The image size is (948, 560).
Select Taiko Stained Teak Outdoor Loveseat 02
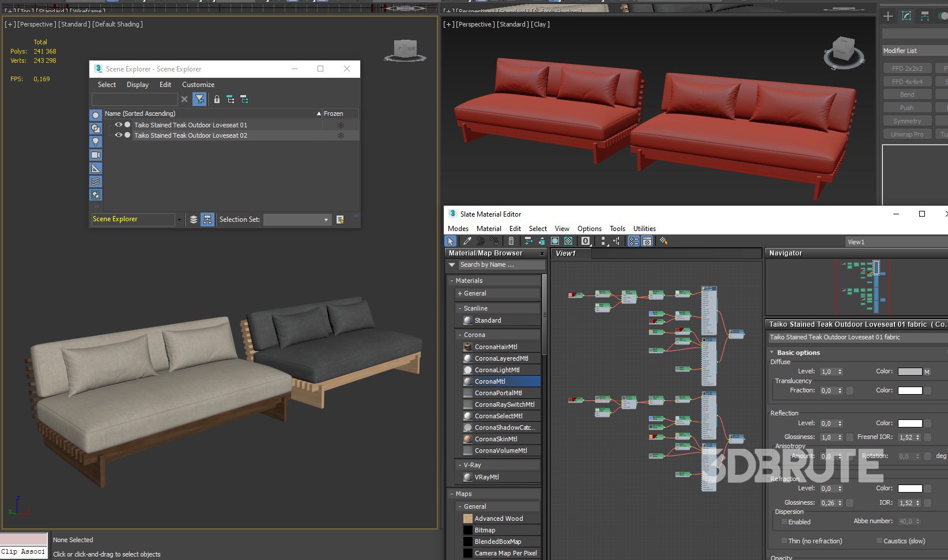click(x=191, y=135)
